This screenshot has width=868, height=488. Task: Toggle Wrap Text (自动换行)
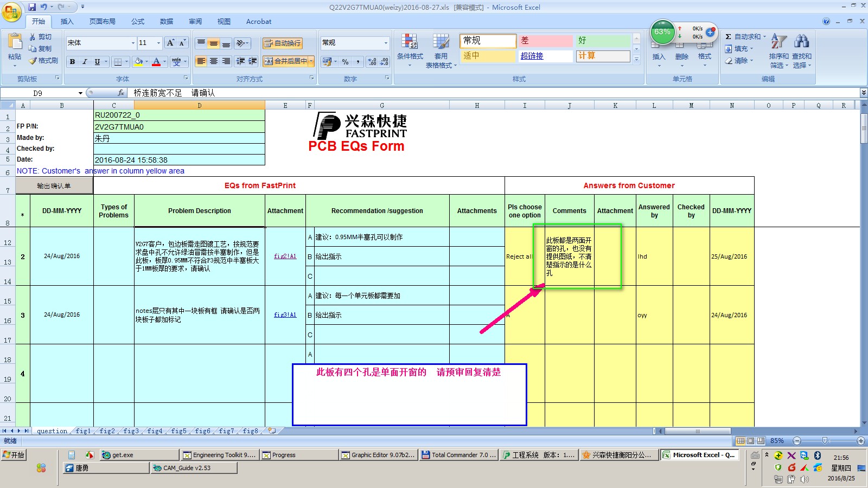(x=283, y=43)
